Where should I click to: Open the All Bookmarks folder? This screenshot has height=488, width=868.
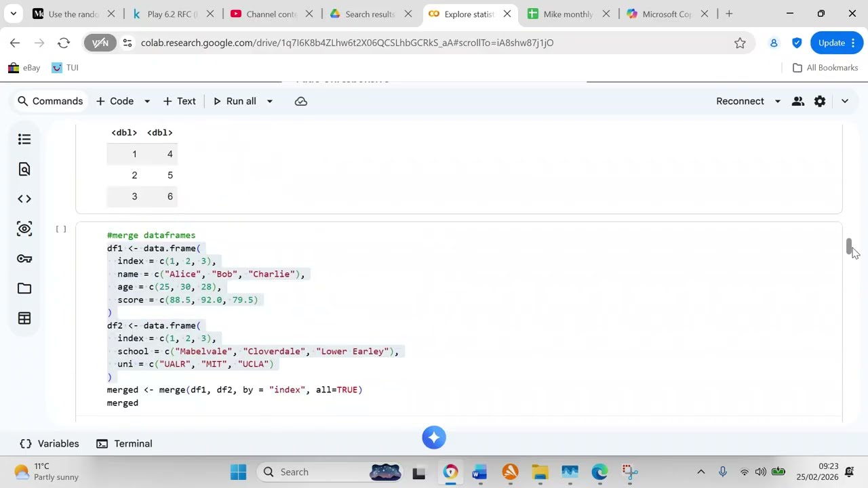pyautogui.click(x=825, y=68)
